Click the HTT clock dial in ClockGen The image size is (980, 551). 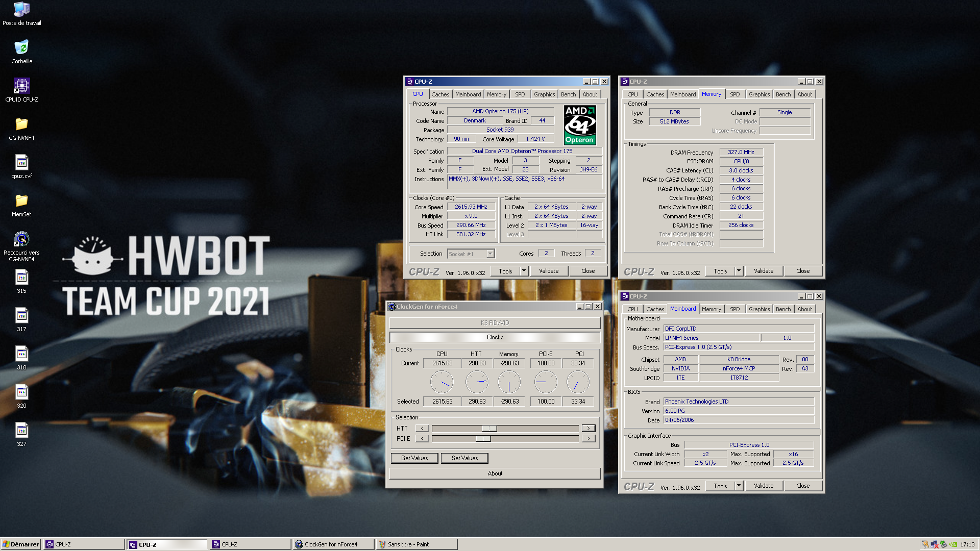[477, 382]
